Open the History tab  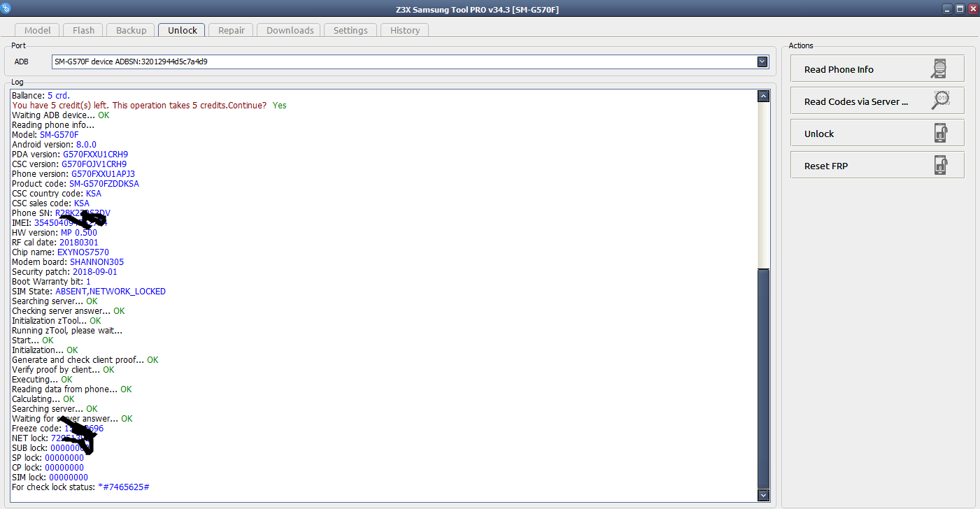(404, 30)
